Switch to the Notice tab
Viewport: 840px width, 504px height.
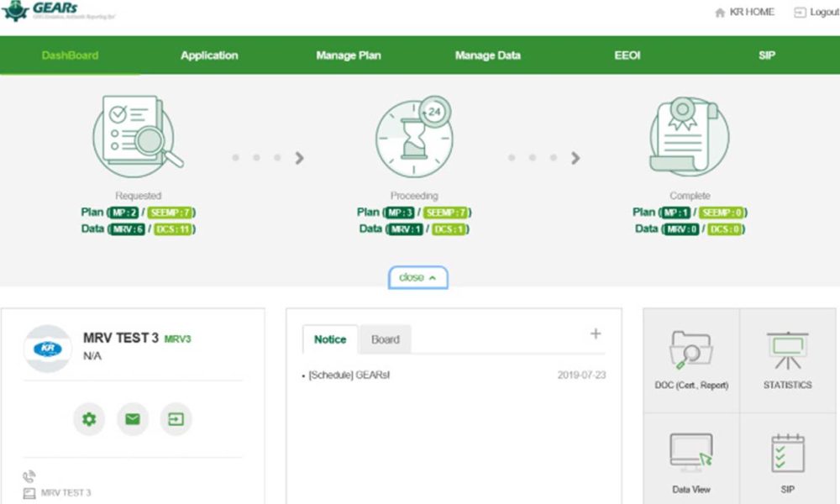pyautogui.click(x=330, y=339)
